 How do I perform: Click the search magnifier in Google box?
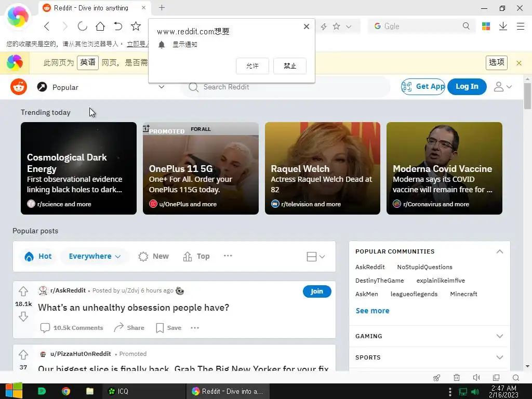point(466,26)
